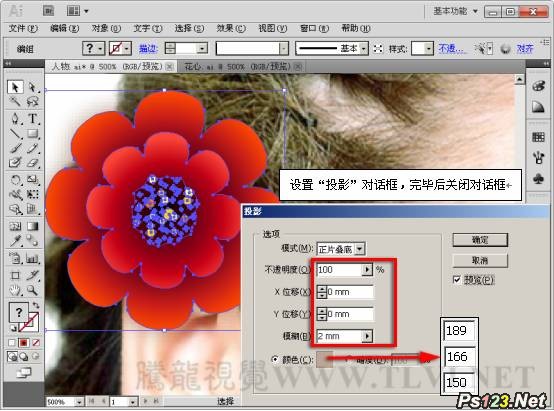Select the Scale tool
Screen dimensions: 554x411
pos(32,180)
